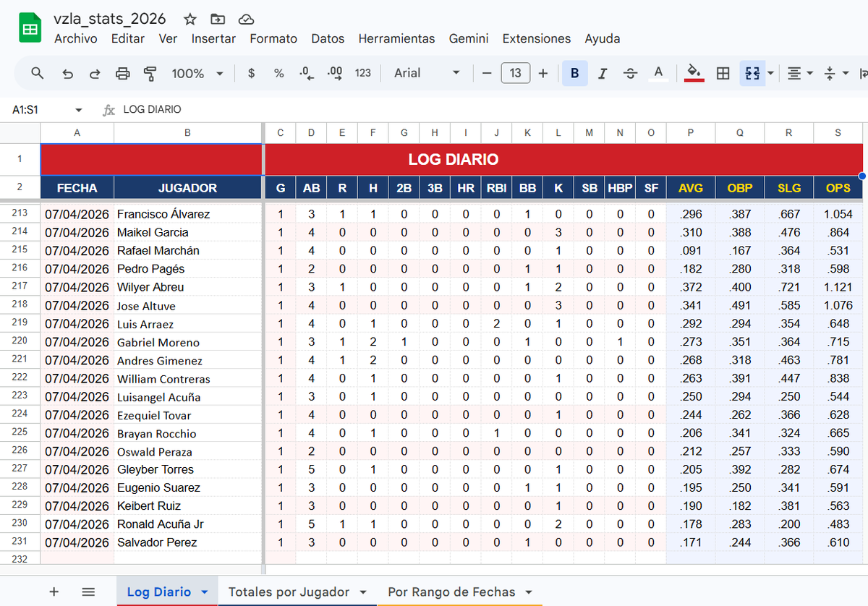
Task: Toggle strikethrough formatting
Action: (x=630, y=73)
